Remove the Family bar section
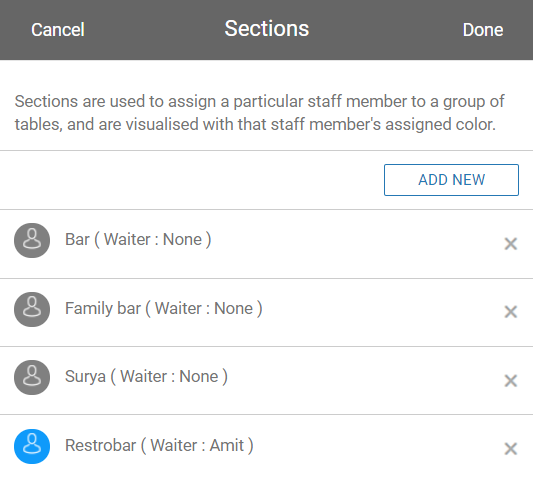This screenshot has width=533, height=496. click(x=511, y=312)
